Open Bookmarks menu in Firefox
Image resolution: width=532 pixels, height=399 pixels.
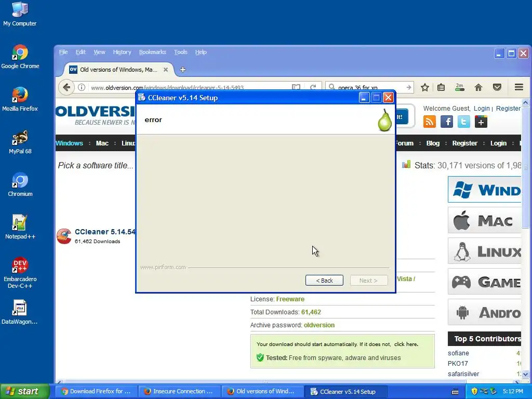click(x=153, y=52)
